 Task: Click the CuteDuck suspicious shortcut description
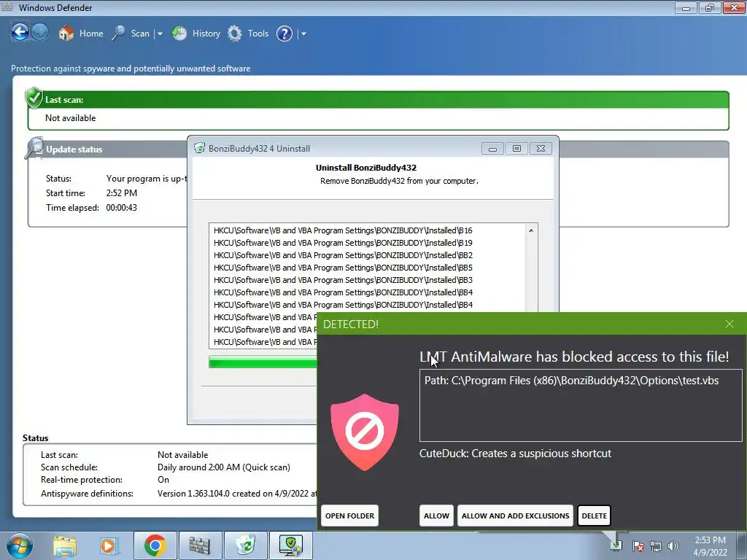tap(515, 454)
